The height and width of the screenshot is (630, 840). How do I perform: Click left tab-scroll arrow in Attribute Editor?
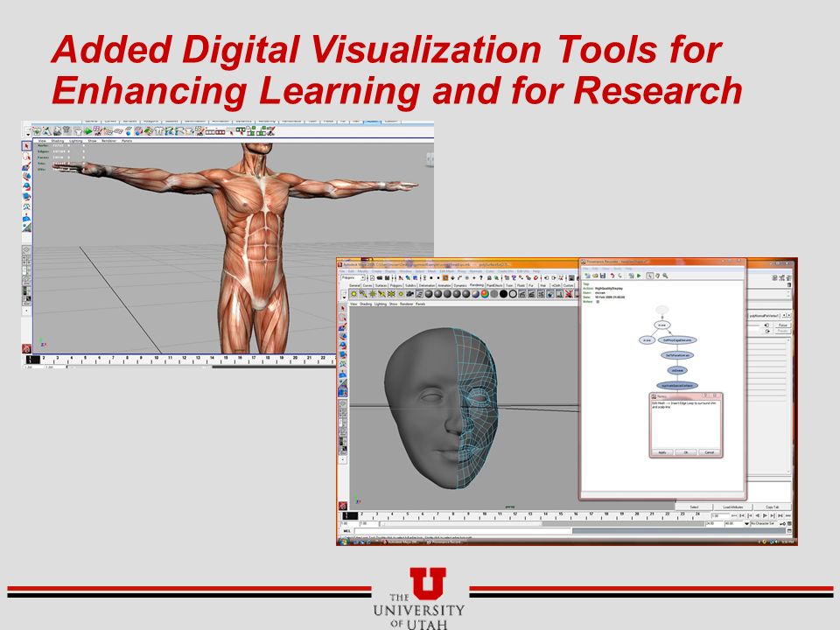point(784,315)
